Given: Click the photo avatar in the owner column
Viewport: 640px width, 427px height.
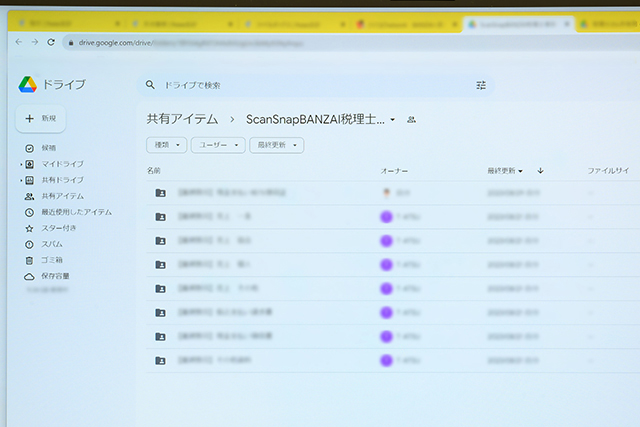Looking at the screenshot, I should [386, 193].
